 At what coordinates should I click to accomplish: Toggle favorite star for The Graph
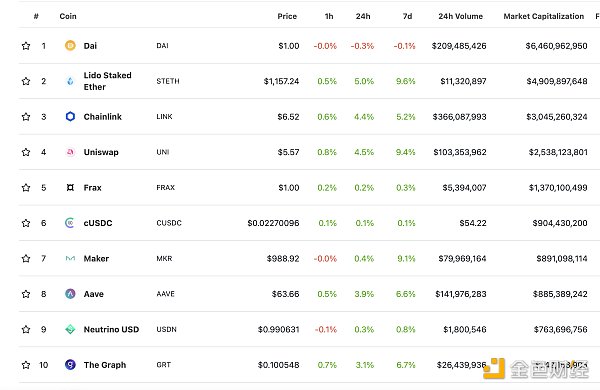(x=26, y=365)
